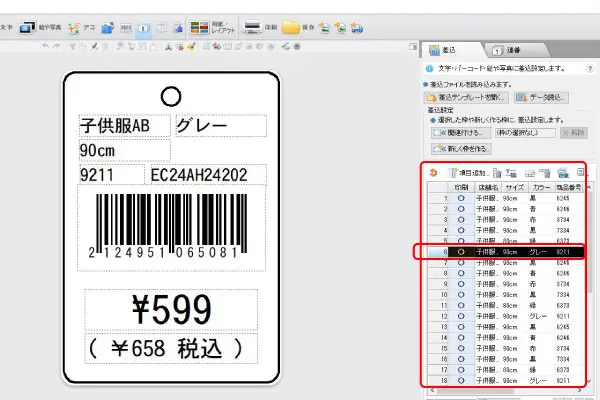The width and height of the screenshot is (600, 400).
Task: Toggle print mark for row 8
Action: click(461, 273)
